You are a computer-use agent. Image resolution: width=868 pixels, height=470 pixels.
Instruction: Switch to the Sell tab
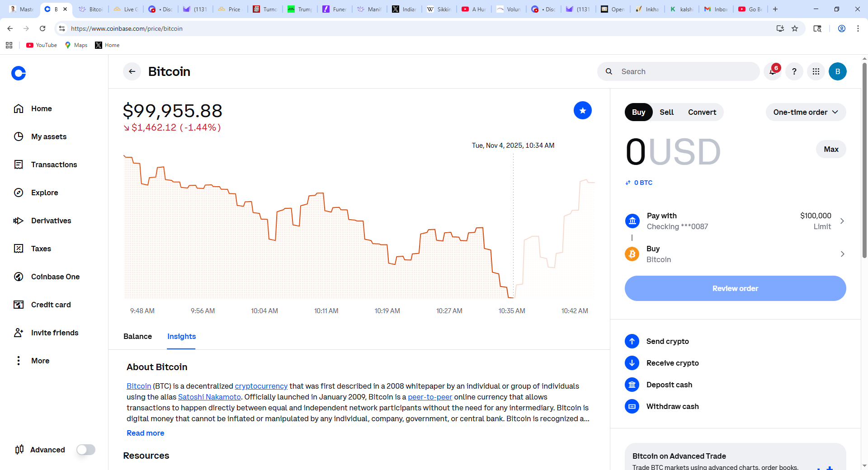[x=666, y=112]
